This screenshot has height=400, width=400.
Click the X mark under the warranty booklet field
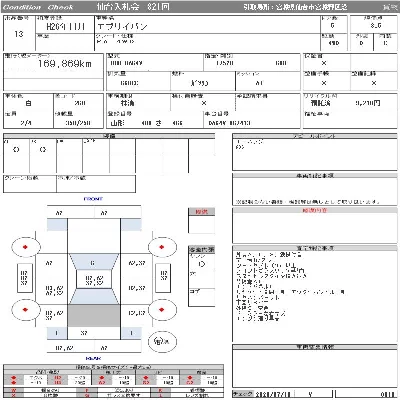pos(324,63)
